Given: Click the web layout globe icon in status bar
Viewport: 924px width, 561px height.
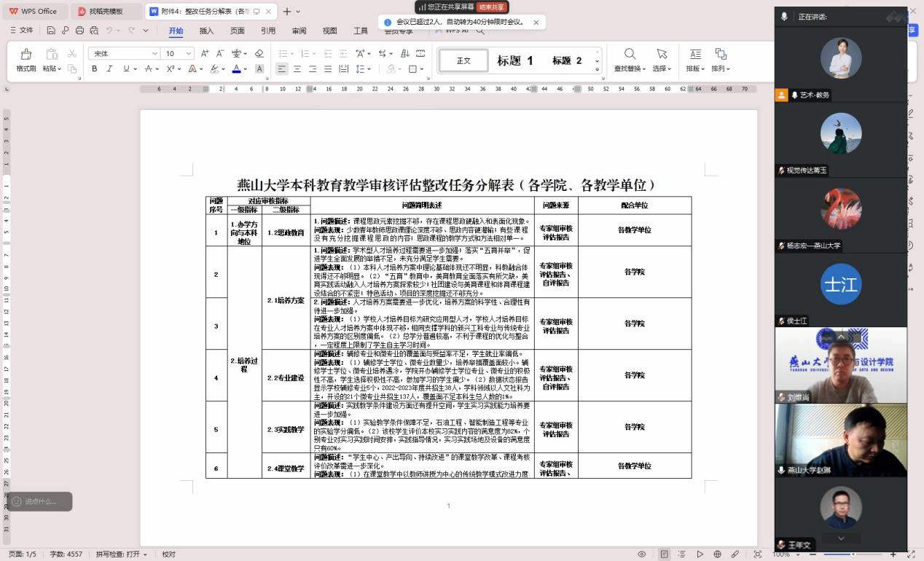Looking at the screenshot, I should pyautogui.click(x=717, y=554).
